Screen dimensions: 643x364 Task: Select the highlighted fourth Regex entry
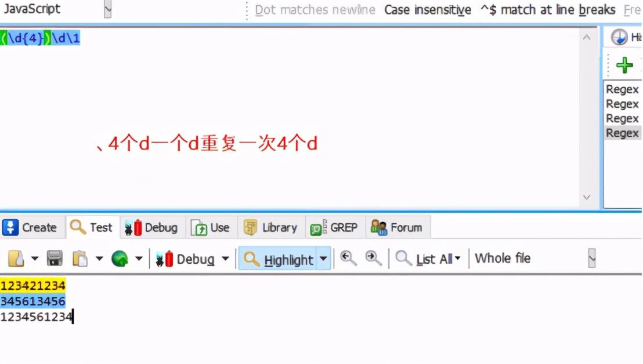coord(622,133)
